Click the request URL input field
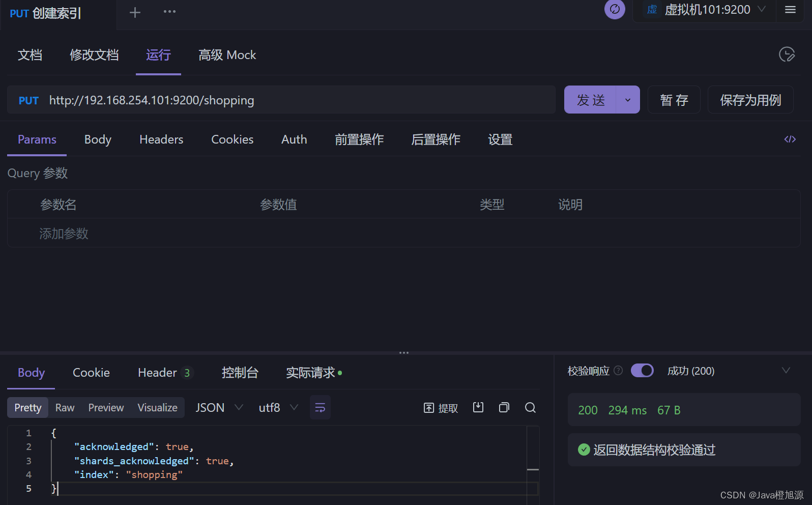Screen dimensions: 812x505 [x=300, y=100]
